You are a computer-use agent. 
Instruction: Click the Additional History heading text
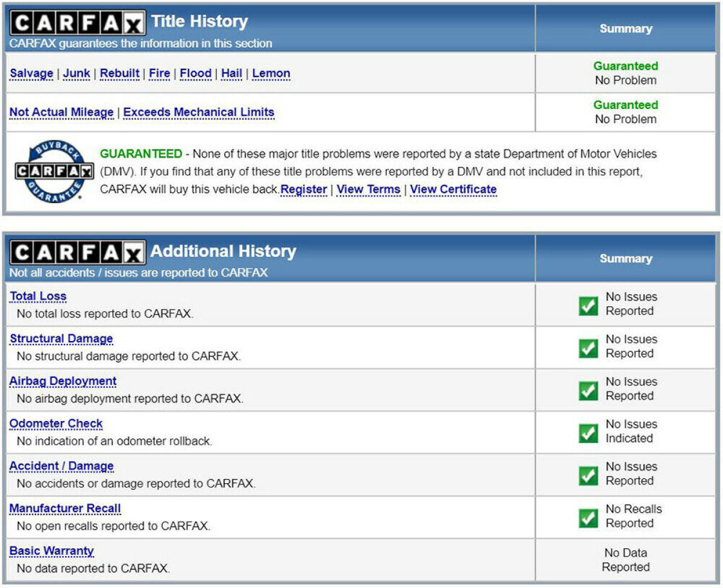224,251
